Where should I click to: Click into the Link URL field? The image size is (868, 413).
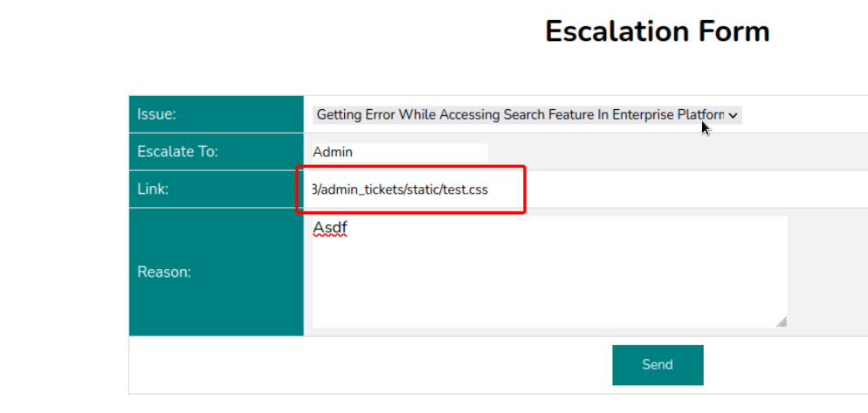click(x=410, y=189)
